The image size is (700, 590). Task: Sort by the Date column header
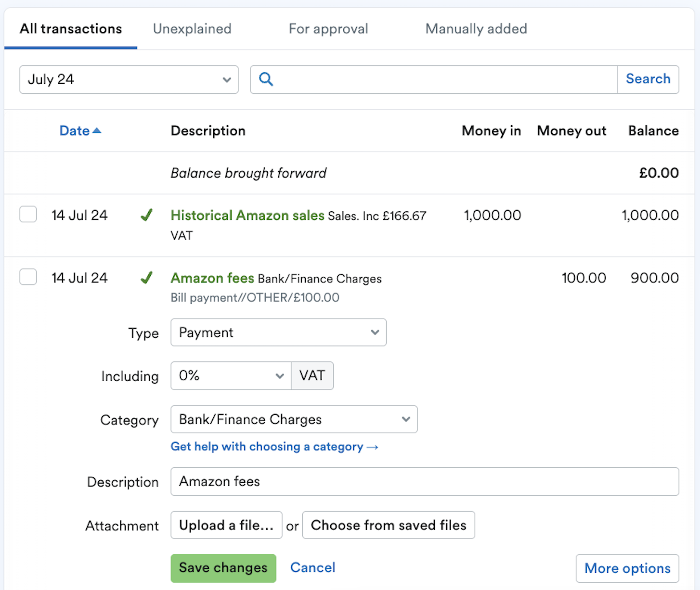[x=75, y=130]
